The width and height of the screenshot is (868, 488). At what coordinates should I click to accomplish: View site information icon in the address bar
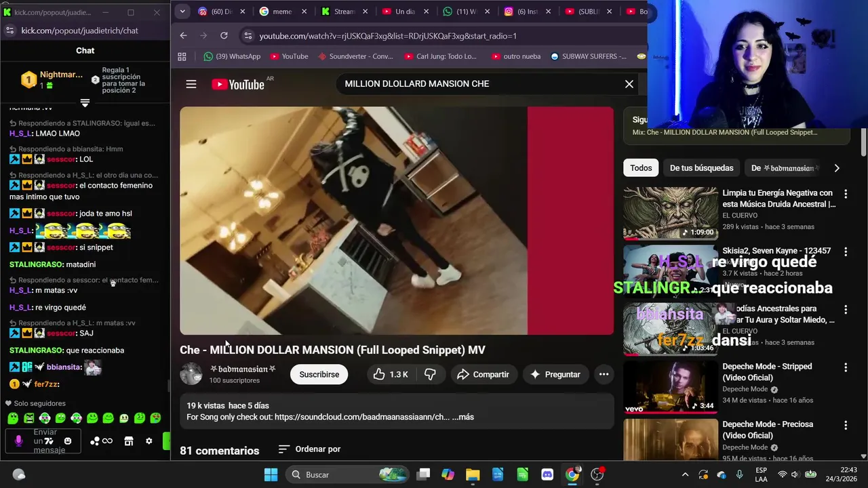click(x=248, y=36)
